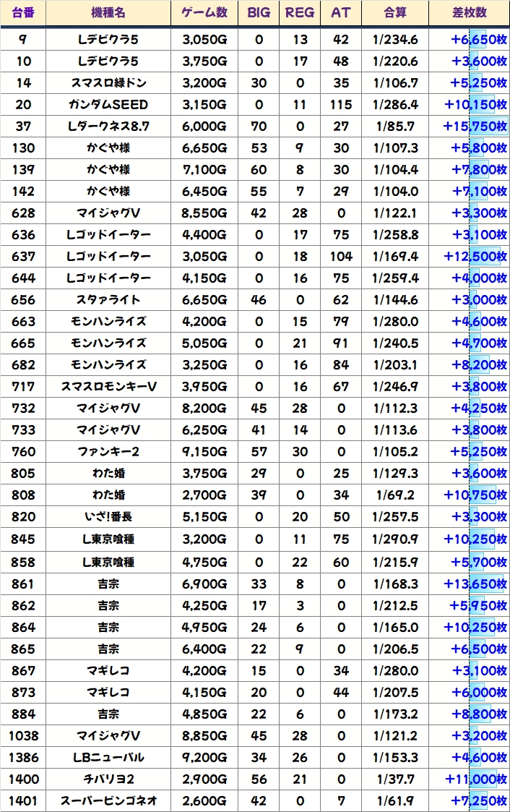Screen dimensions: 510x812
Task: Click Lダークネス8.7 machine name
Action: point(108,127)
